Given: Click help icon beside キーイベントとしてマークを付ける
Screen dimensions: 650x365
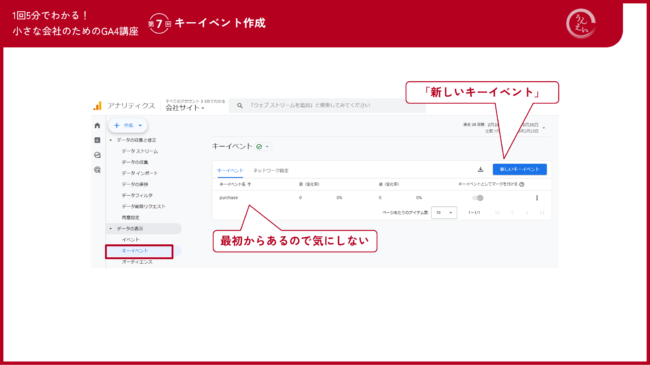Looking at the screenshot, I should 522,184.
